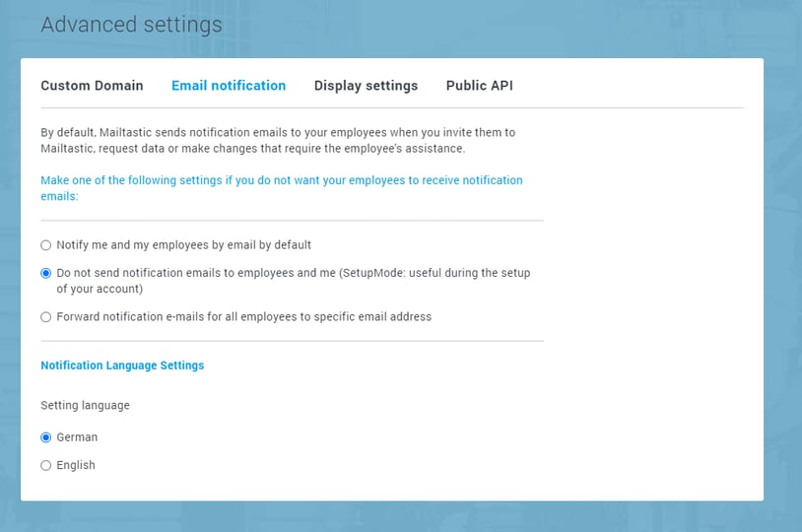802x532 pixels.
Task: Click the 'Forward notification e-mails for all employees' label text
Action: point(243,317)
